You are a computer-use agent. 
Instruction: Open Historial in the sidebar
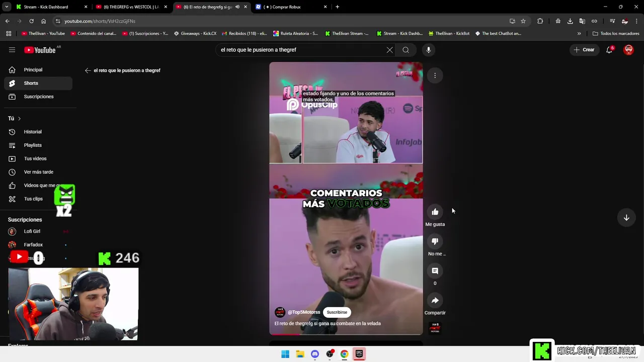tap(38, 132)
